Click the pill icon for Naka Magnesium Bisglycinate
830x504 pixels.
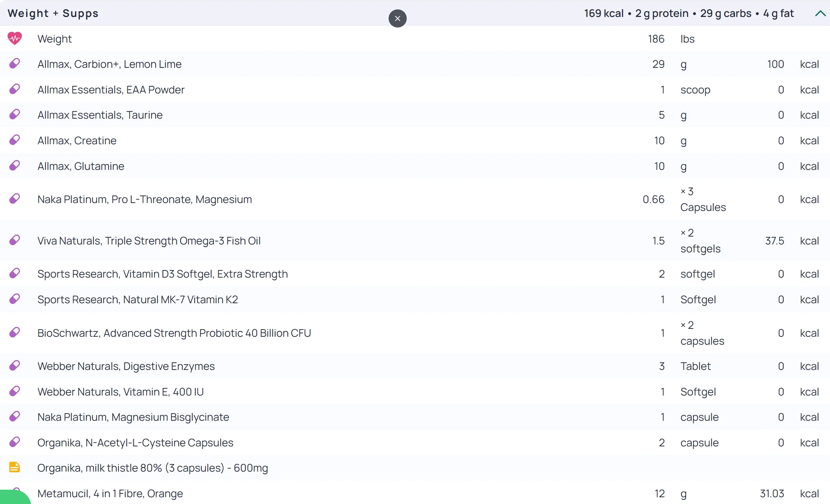15,416
